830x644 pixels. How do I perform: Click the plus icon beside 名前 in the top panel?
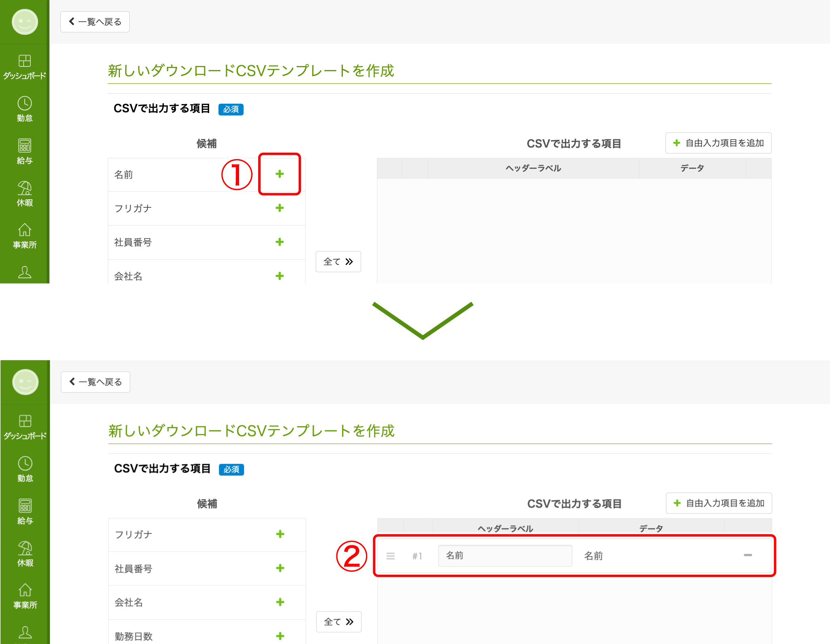tap(280, 174)
